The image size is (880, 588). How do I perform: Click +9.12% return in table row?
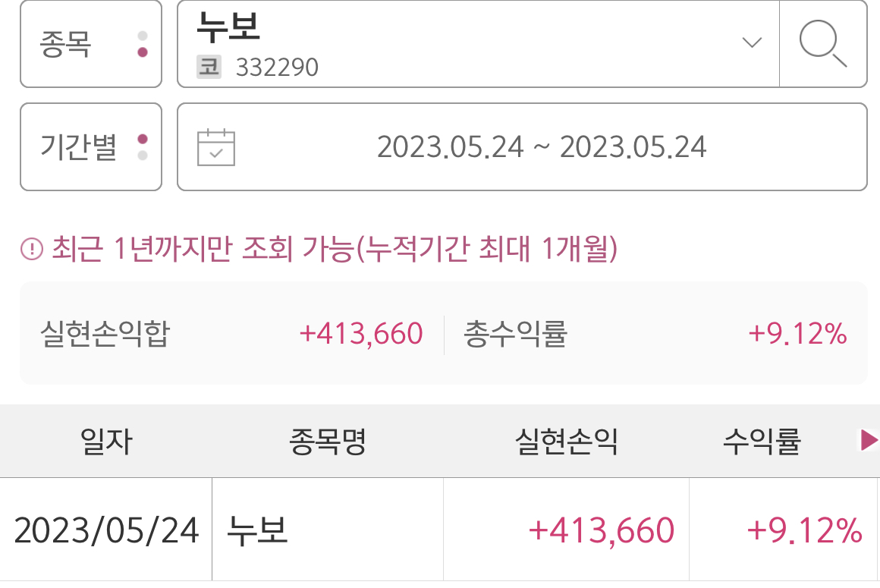tap(804, 530)
